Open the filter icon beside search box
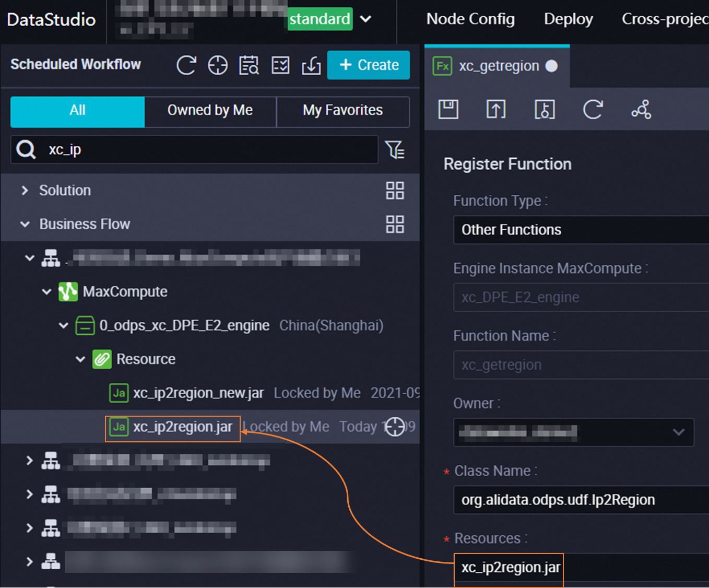The height and width of the screenshot is (588, 709). pyautogui.click(x=395, y=150)
